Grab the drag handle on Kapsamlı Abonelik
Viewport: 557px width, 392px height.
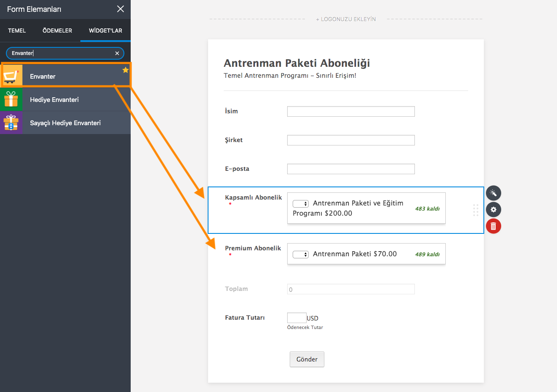click(x=476, y=210)
